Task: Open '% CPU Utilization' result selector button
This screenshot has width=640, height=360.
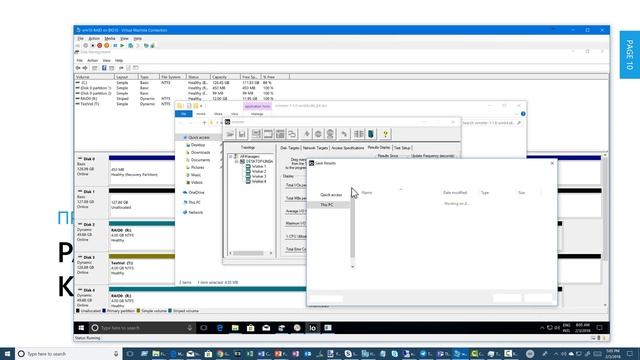Action: (x=296, y=236)
